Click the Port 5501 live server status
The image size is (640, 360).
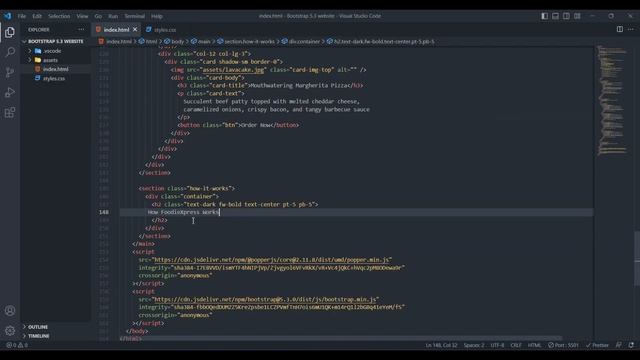tap(563, 345)
